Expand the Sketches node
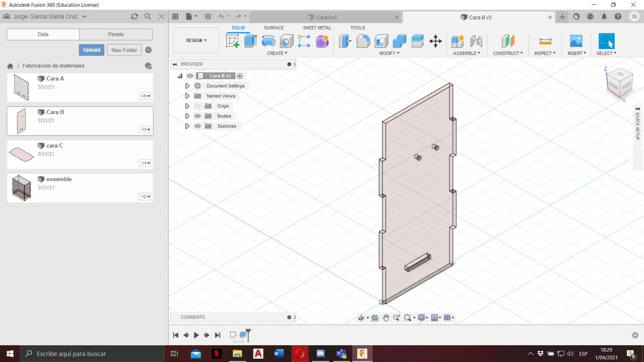Viewport: 644px width, 362px height. coord(187,126)
